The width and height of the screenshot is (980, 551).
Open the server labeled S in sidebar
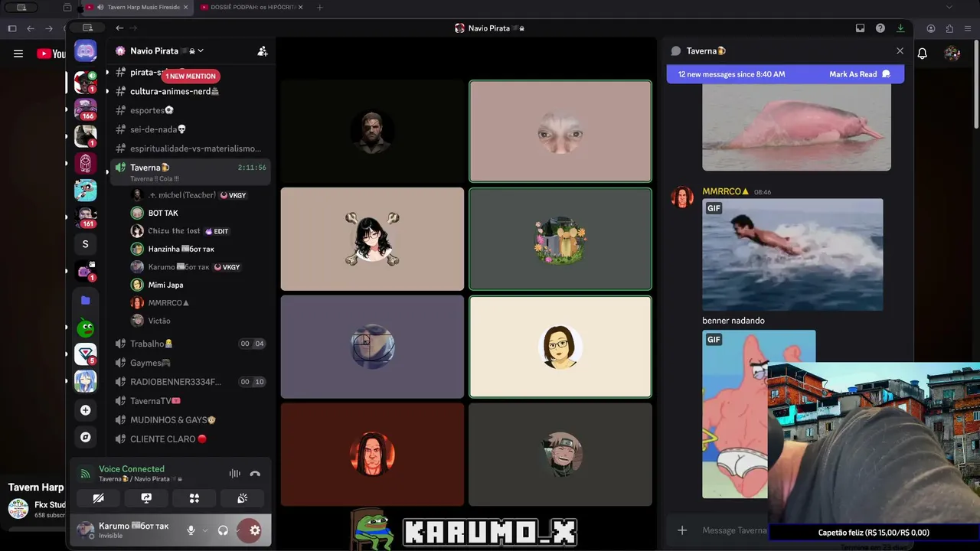(85, 244)
